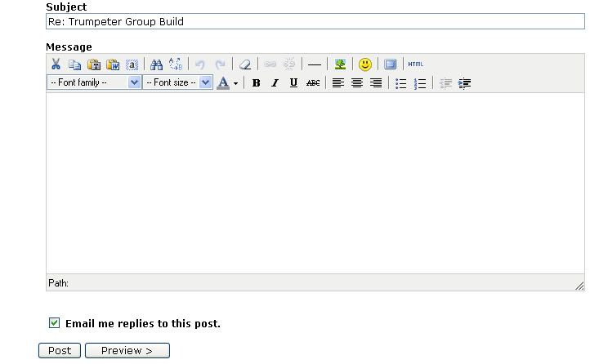Open the Font size dropdown
The height and width of the screenshot is (364, 599).
[177, 82]
